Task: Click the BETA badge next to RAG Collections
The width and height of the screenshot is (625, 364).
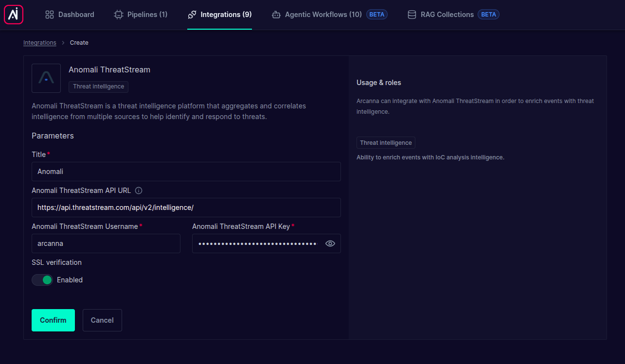Action: click(x=489, y=15)
